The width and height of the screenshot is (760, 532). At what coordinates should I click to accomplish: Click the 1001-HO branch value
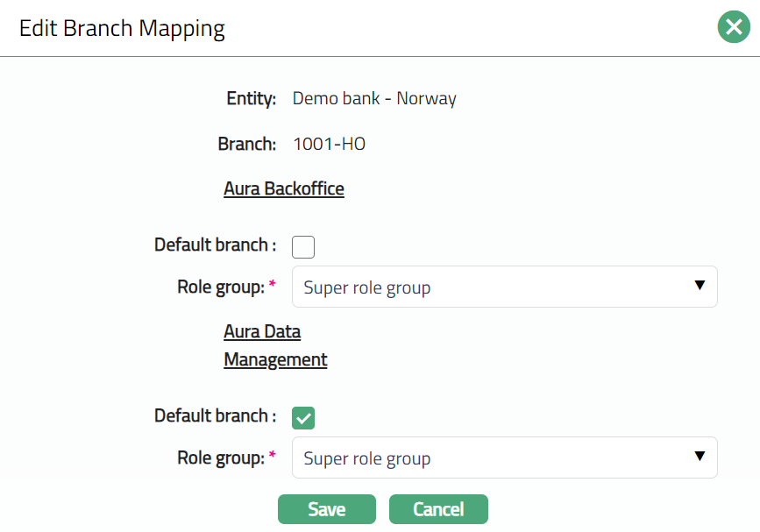pyautogui.click(x=329, y=144)
